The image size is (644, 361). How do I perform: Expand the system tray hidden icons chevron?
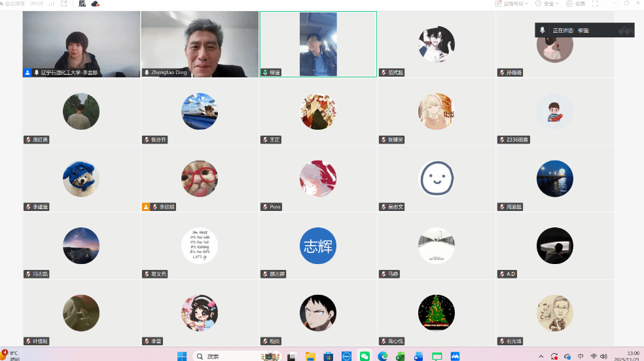pyautogui.click(x=541, y=356)
